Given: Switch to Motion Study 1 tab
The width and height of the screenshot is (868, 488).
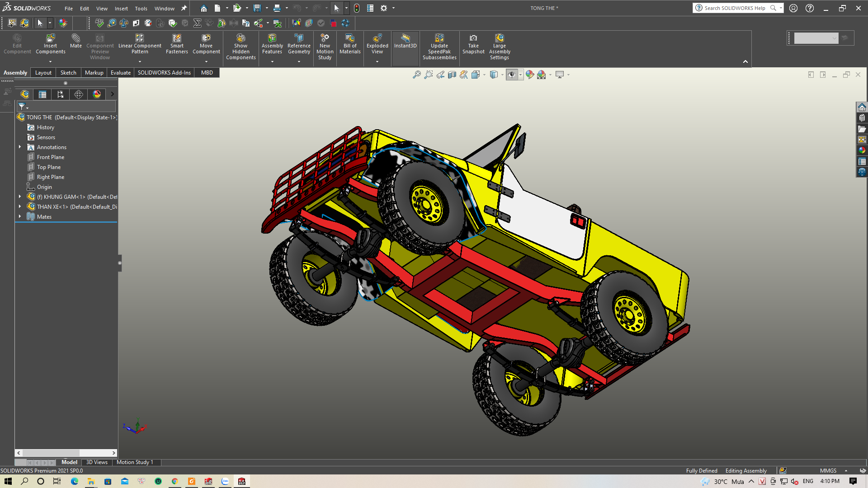Looking at the screenshot, I should (135, 462).
